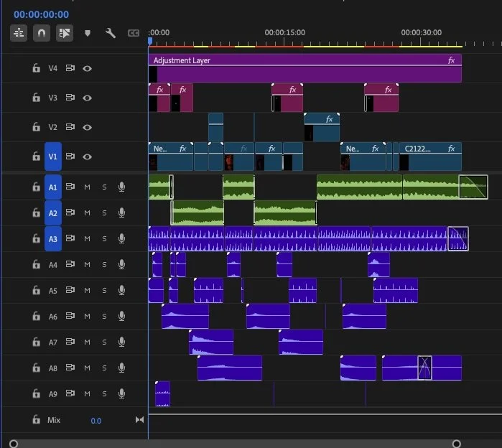
Task: Toggle A3 track targeting button
Action: coord(53,239)
